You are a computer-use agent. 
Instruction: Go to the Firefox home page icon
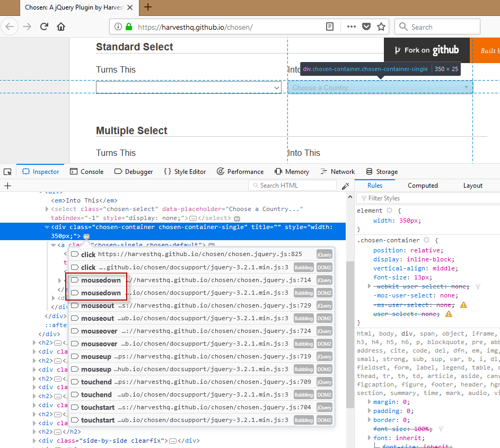pyautogui.click(x=61, y=27)
